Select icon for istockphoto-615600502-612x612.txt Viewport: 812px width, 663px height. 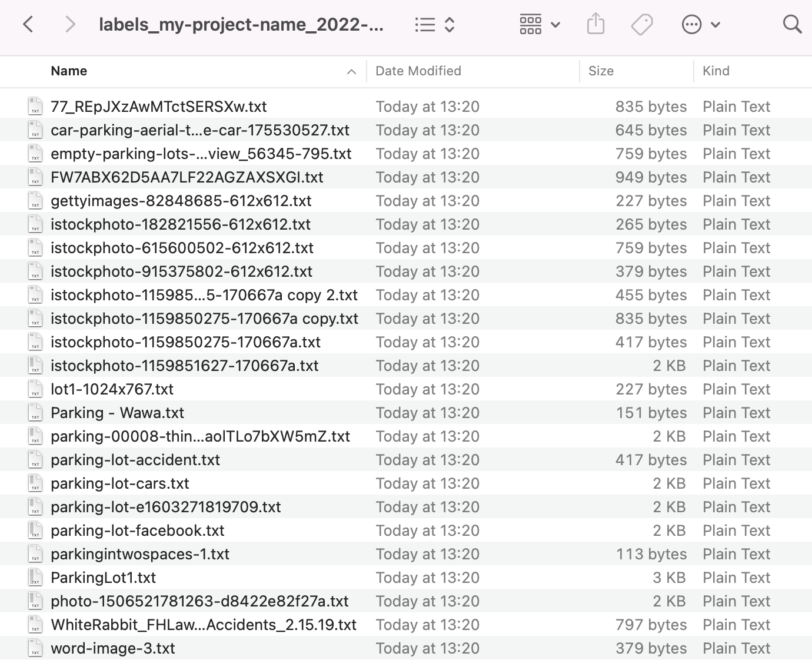[35, 248]
